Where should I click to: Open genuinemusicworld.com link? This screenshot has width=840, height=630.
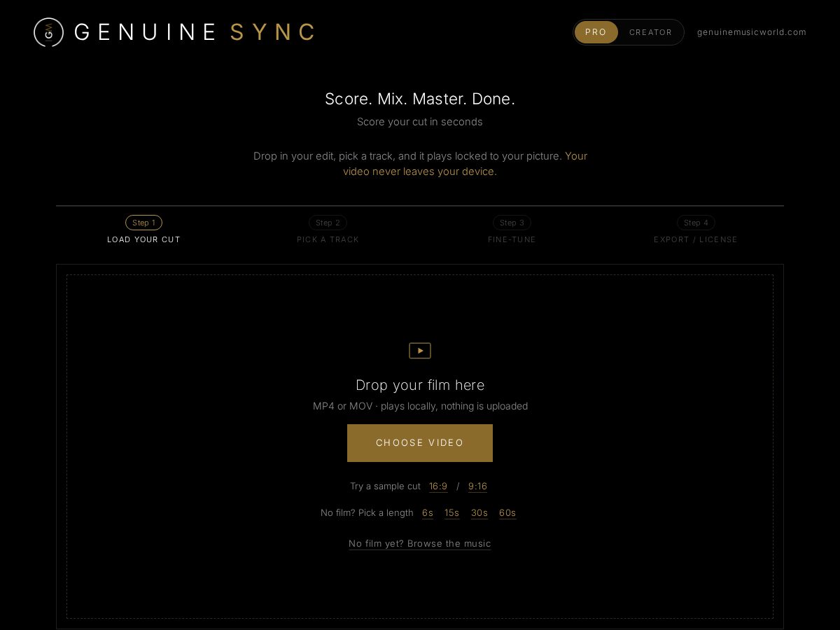(x=752, y=32)
